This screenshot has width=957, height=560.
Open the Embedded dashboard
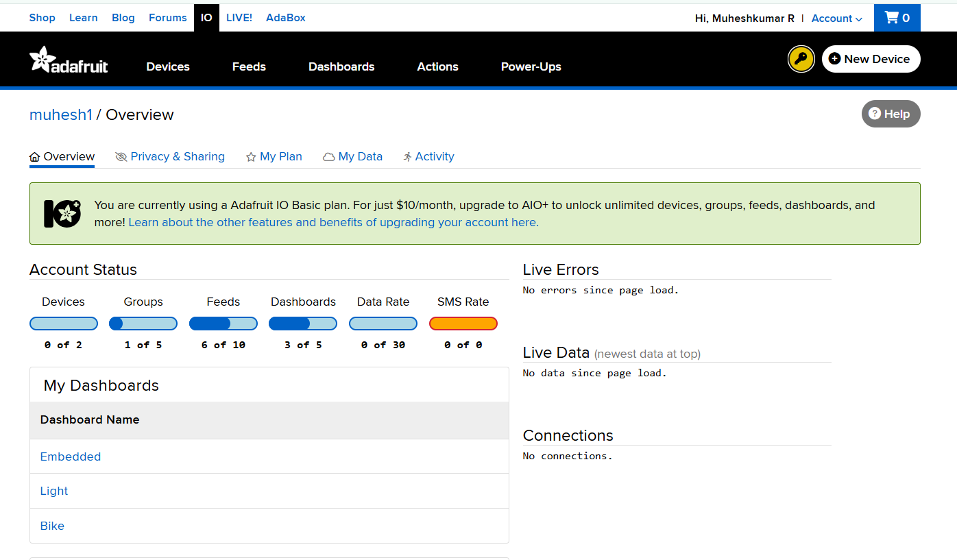tap(71, 456)
